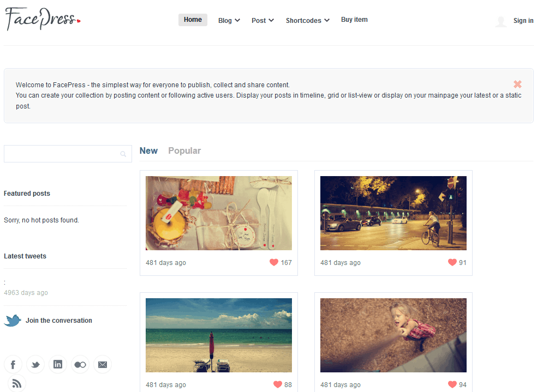Open the email envelope icon

pos(103,364)
